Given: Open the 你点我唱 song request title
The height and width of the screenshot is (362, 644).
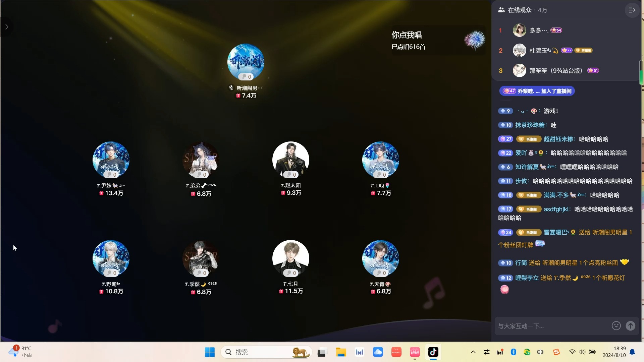Looking at the screenshot, I should tap(407, 35).
